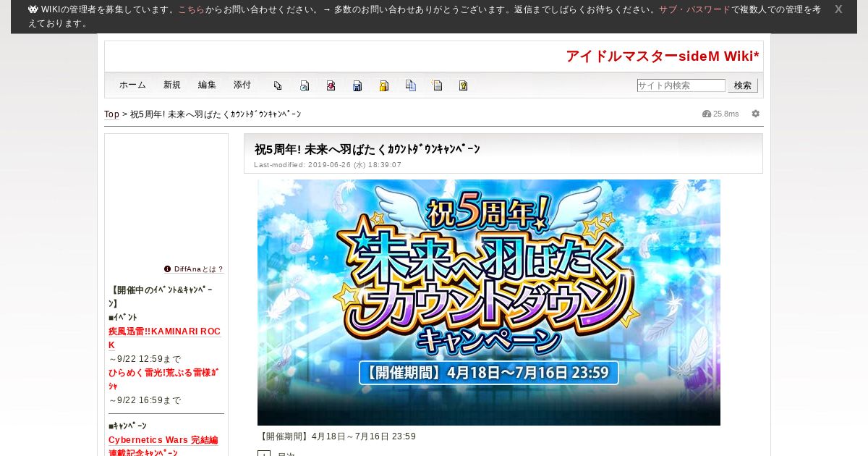The image size is (868, 456).
Task: Click the ～9/22 16:59まで sidebar text
Action: [x=145, y=400]
